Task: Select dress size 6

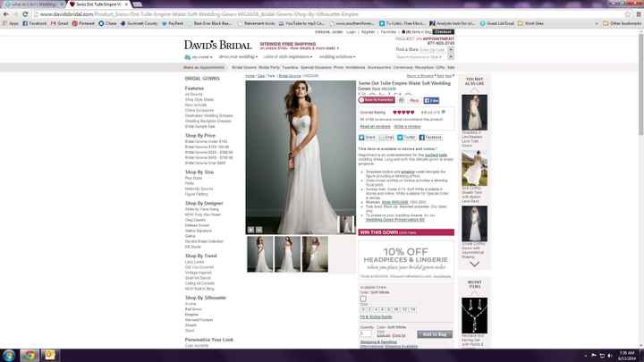Action: coord(383,309)
